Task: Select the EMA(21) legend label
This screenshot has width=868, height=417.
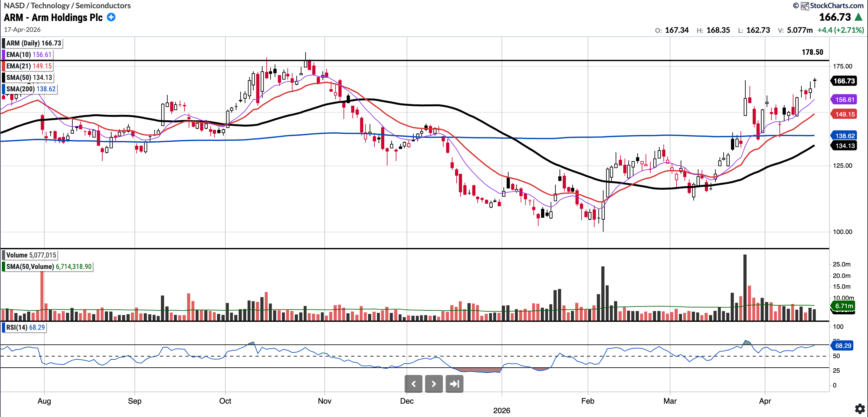Action: 18,66
